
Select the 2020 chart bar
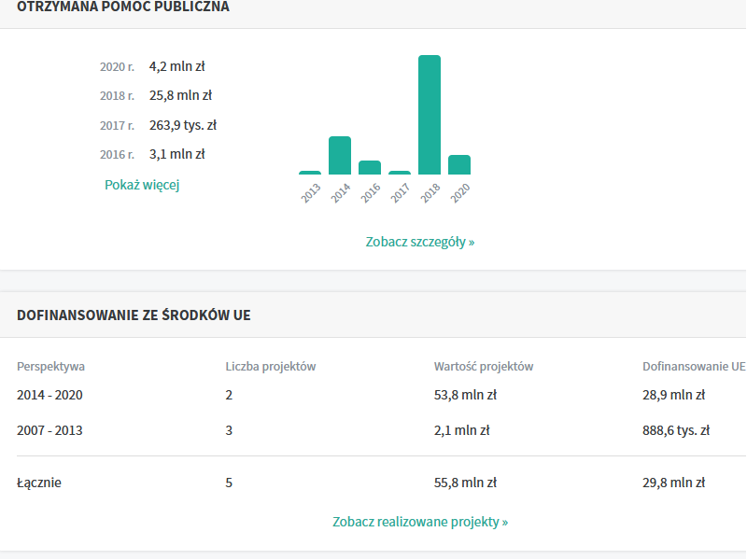pyautogui.click(x=459, y=165)
